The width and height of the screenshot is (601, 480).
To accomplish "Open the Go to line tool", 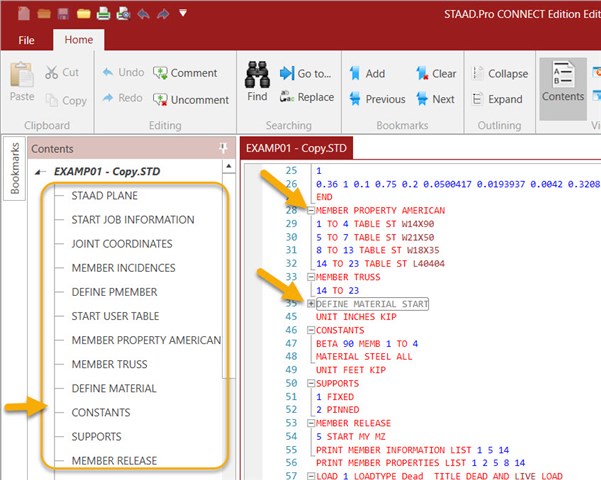I will [306, 73].
